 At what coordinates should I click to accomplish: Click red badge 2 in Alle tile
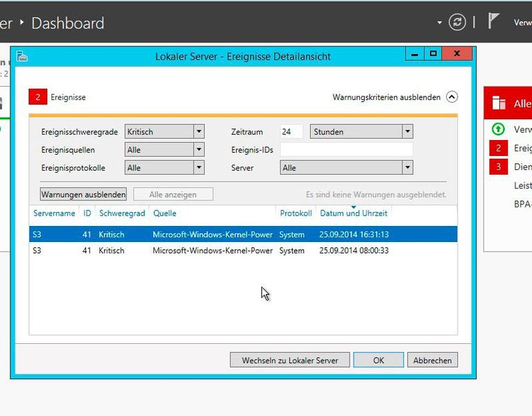point(499,148)
